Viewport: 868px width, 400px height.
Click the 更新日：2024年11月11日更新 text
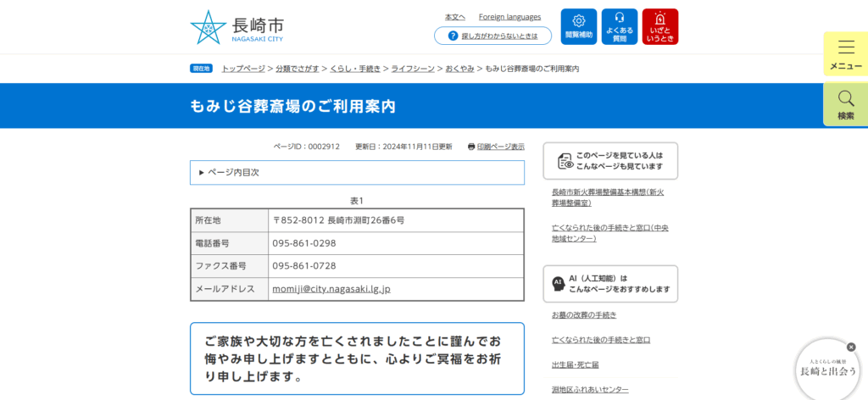403,147
